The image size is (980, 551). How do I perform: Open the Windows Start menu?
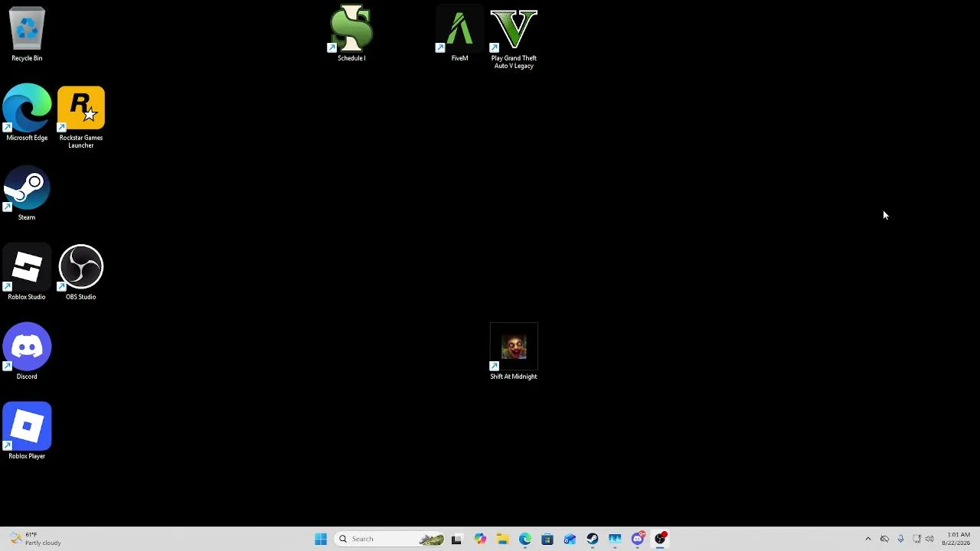(321, 539)
